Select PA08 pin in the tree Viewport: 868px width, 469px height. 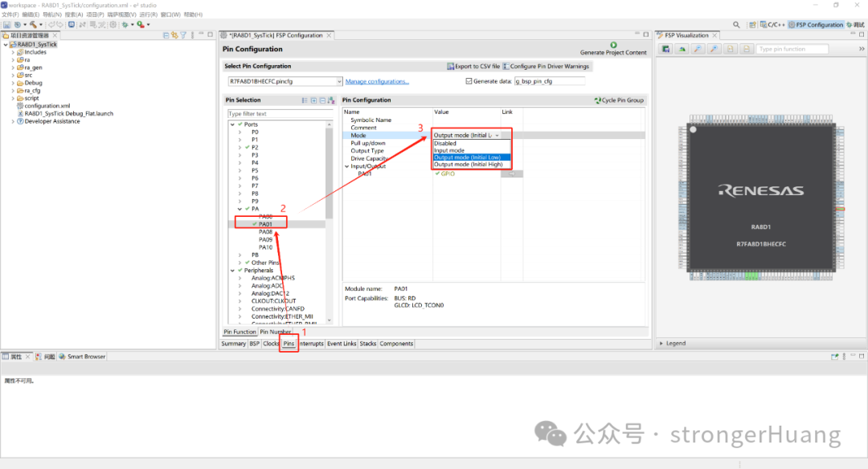(x=265, y=232)
